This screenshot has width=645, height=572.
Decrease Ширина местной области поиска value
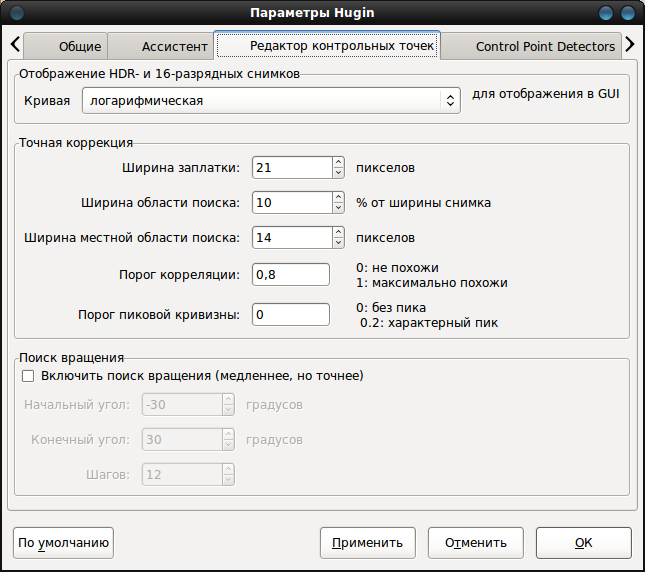click(x=339, y=243)
